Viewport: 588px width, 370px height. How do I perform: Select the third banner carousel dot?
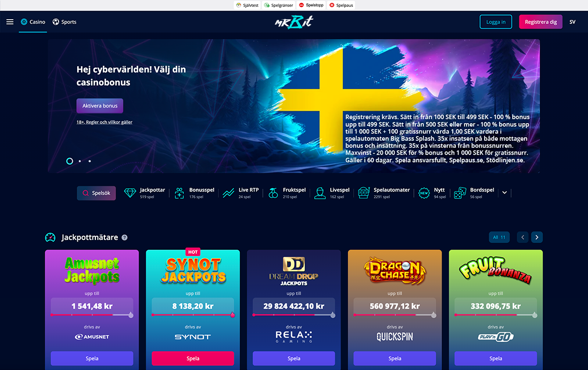pos(89,161)
